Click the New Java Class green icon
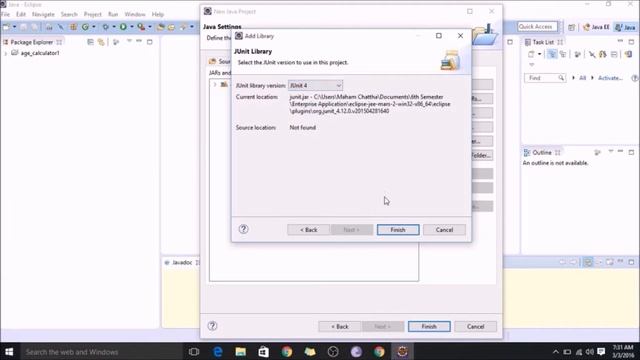 point(85,27)
